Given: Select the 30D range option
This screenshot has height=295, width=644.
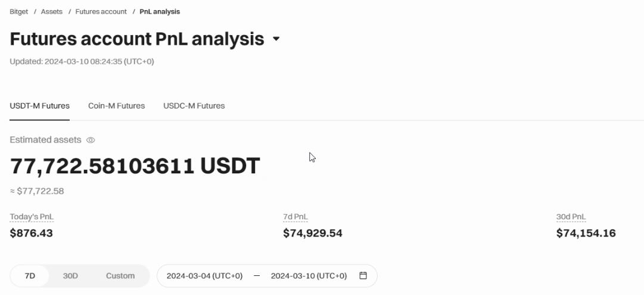Looking at the screenshot, I should (70, 276).
